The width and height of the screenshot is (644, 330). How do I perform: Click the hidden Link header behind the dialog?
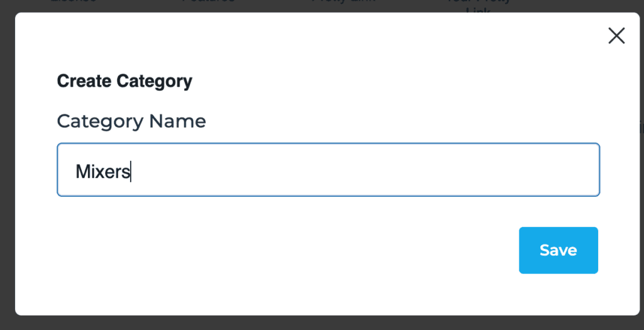click(x=478, y=9)
